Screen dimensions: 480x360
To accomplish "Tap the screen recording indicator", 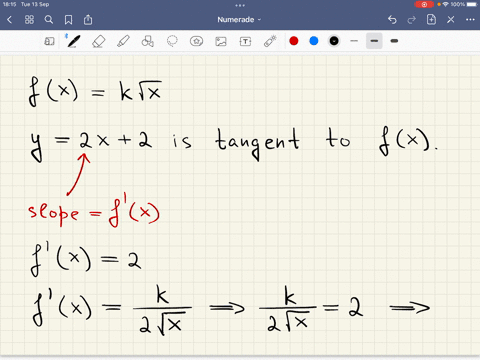I will (424, 4).
